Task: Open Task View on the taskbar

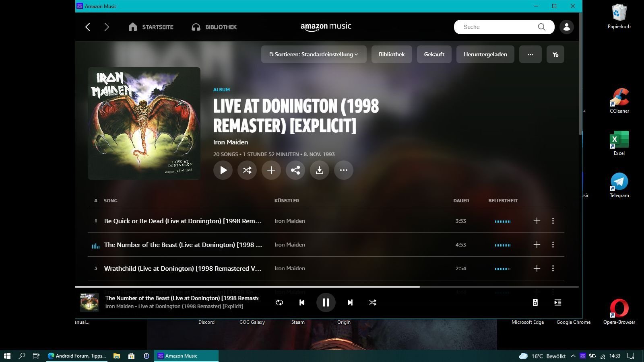Action: point(36,356)
